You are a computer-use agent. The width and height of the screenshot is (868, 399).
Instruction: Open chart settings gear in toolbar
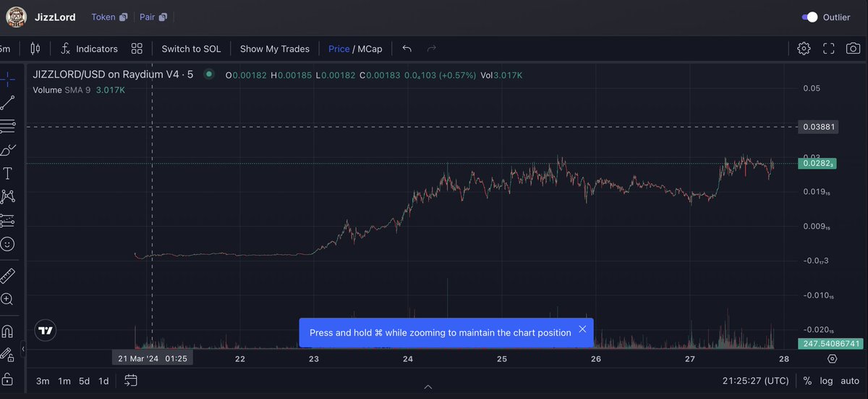[x=804, y=49]
